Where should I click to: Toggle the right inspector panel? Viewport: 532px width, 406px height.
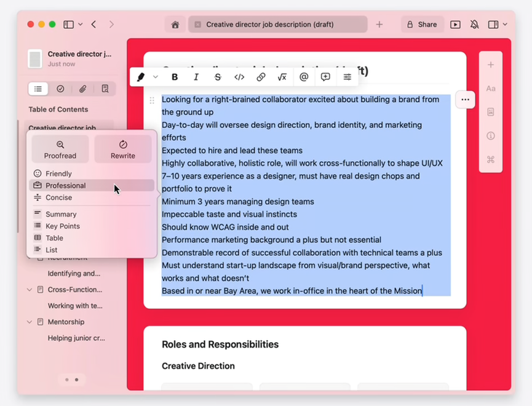493,25
